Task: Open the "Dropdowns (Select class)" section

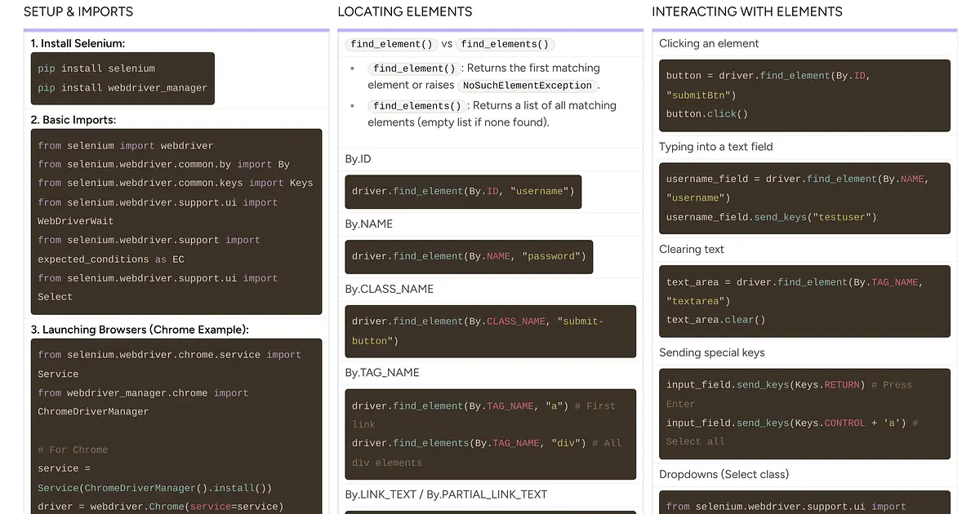Action: (x=724, y=473)
